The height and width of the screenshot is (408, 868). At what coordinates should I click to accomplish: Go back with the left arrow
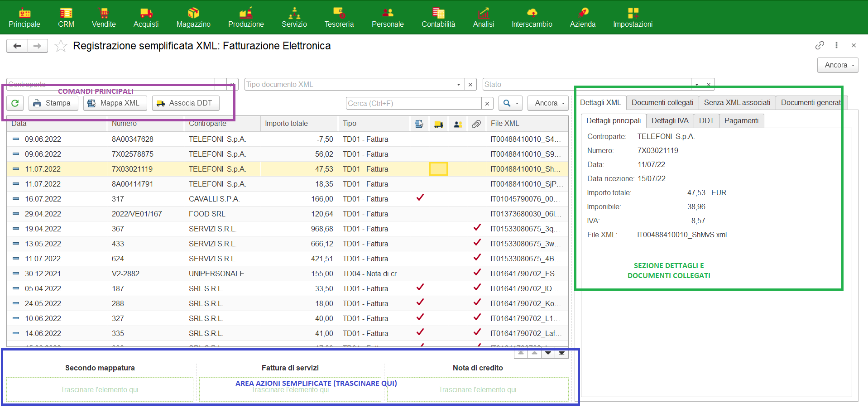17,46
